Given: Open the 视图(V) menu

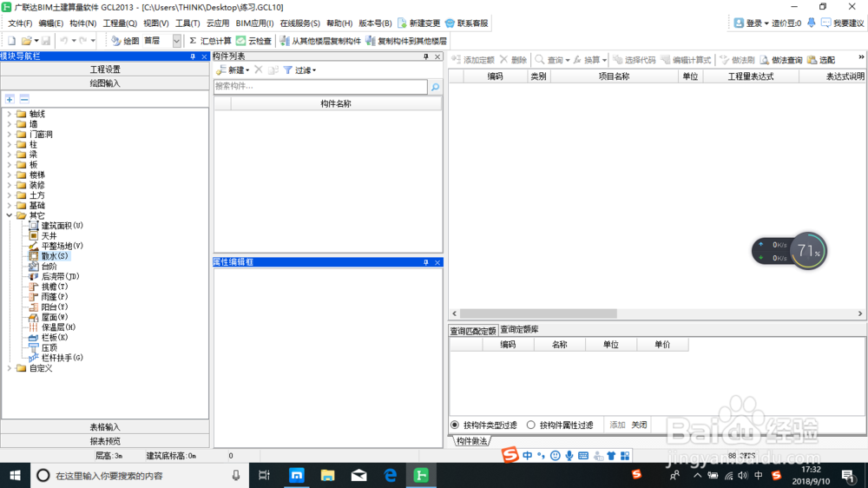Looking at the screenshot, I should [x=155, y=23].
